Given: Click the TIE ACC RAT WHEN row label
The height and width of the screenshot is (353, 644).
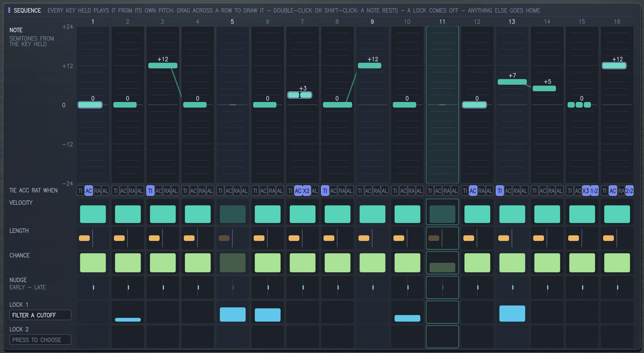Looking at the screenshot, I should tap(33, 191).
